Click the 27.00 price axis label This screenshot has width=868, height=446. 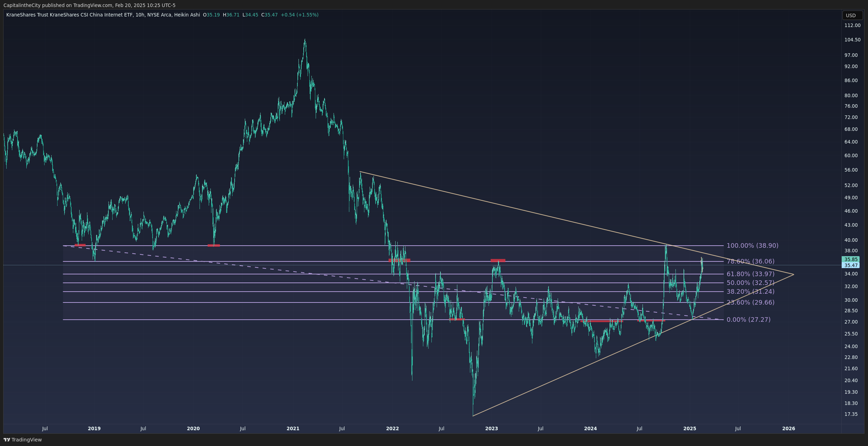851,322
